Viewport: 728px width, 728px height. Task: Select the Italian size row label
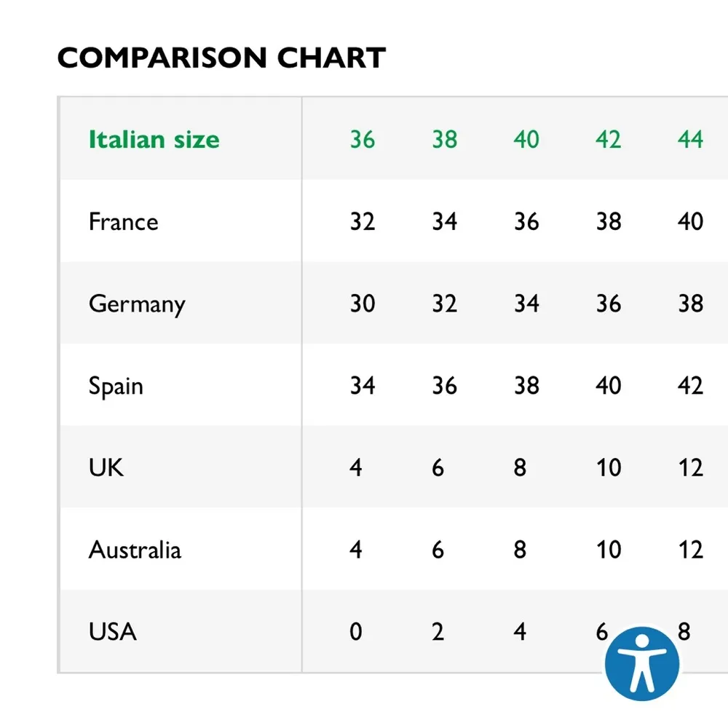click(154, 139)
